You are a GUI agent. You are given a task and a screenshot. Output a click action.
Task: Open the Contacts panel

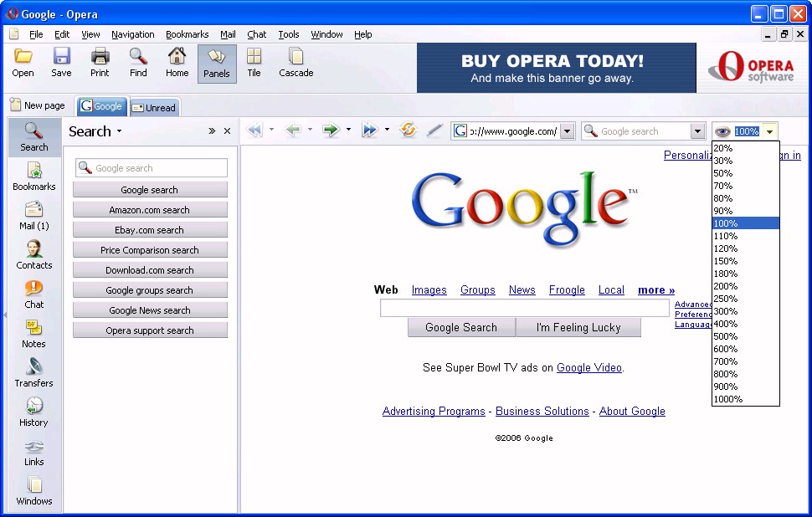coord(34,255)
